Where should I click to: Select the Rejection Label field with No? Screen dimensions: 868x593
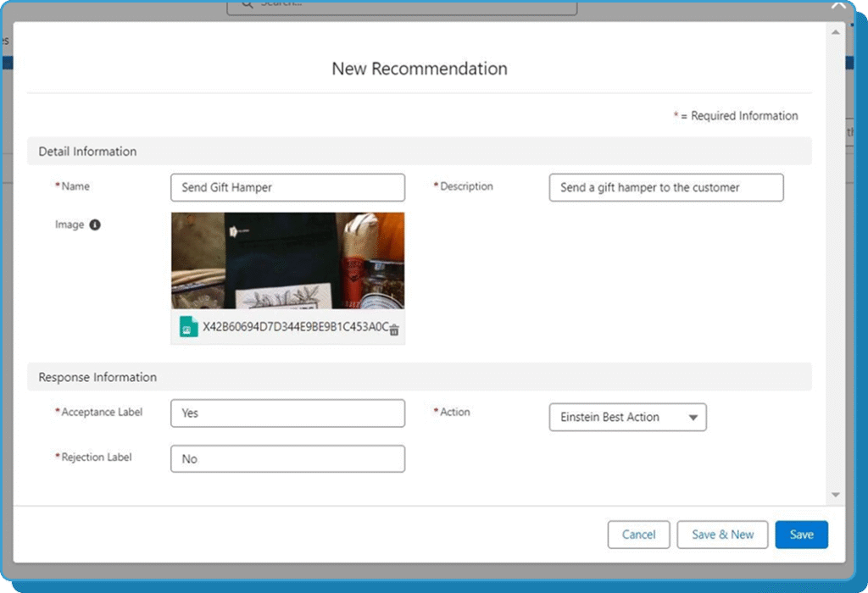287,458
